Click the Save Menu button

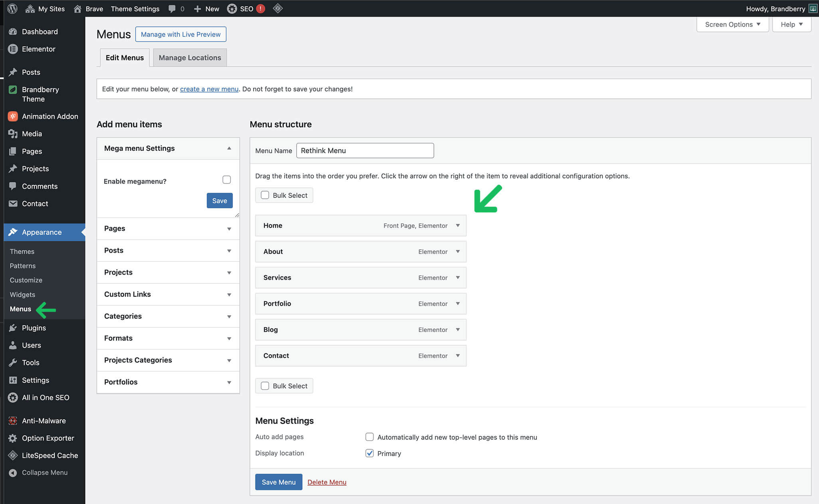pos(279,482)
